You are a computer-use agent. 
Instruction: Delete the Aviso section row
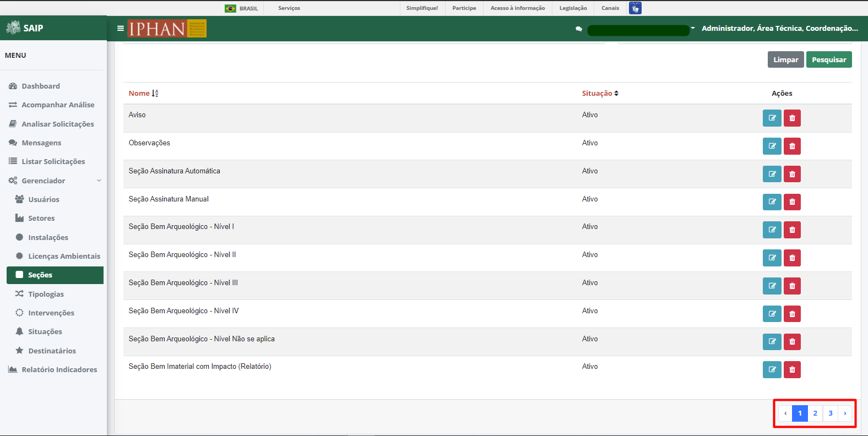[x=792, y=118]
